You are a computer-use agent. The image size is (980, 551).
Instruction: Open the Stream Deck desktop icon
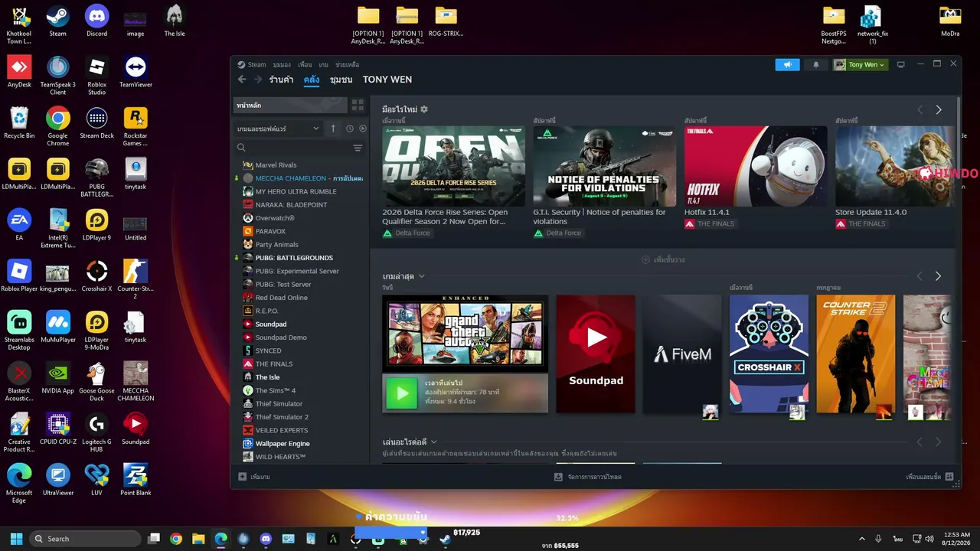point(96,123)
